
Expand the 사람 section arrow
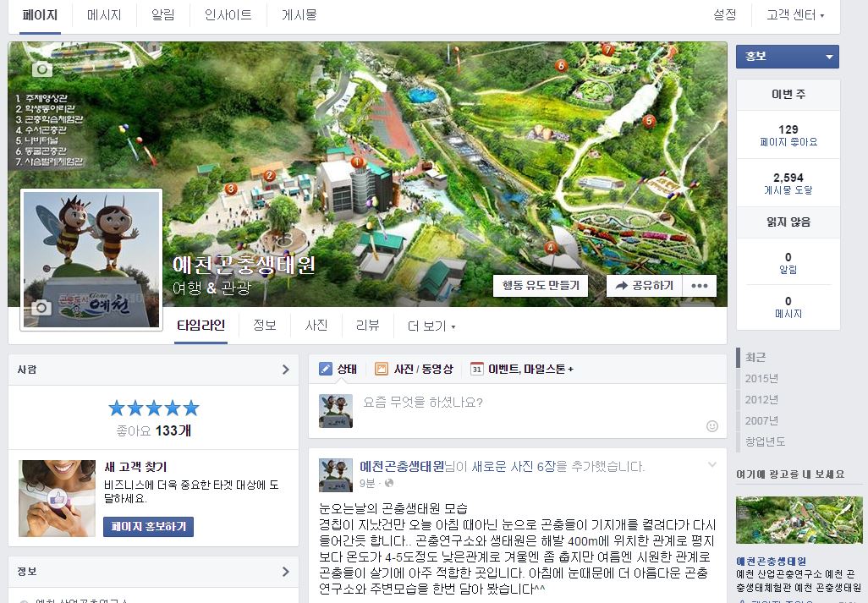tap(286, 370)
